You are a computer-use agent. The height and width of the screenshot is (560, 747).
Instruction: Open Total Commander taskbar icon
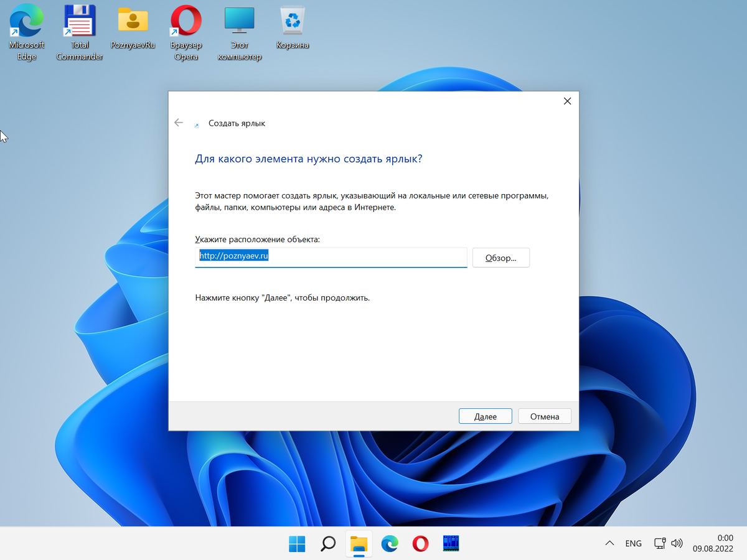(451, 544)
